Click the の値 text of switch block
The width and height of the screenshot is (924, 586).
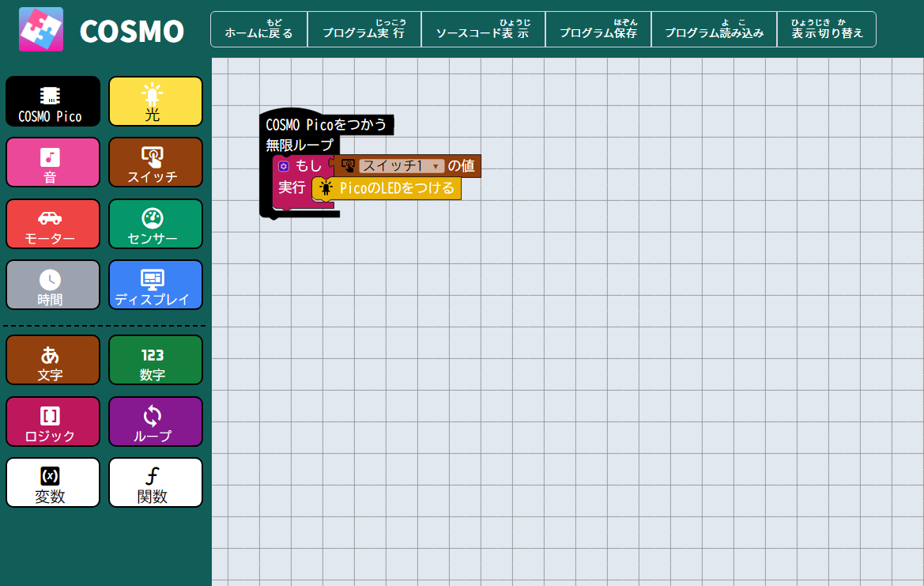(x=461, y=166)
